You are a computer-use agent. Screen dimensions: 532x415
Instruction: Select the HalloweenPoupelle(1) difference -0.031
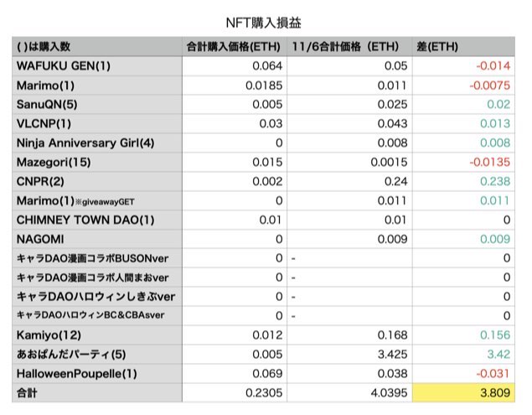click(493, 374)
